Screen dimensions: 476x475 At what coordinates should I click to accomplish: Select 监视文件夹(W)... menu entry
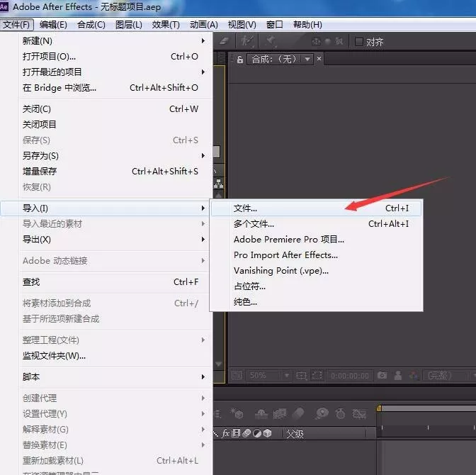pyautogui.click(x=114, y=356)
